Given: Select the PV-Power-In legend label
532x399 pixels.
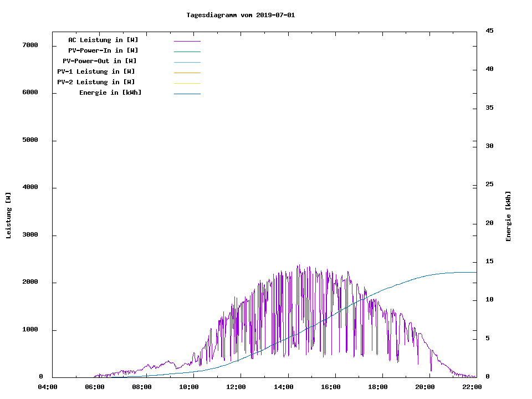Looking at the screenshot, I should (103, 50).
